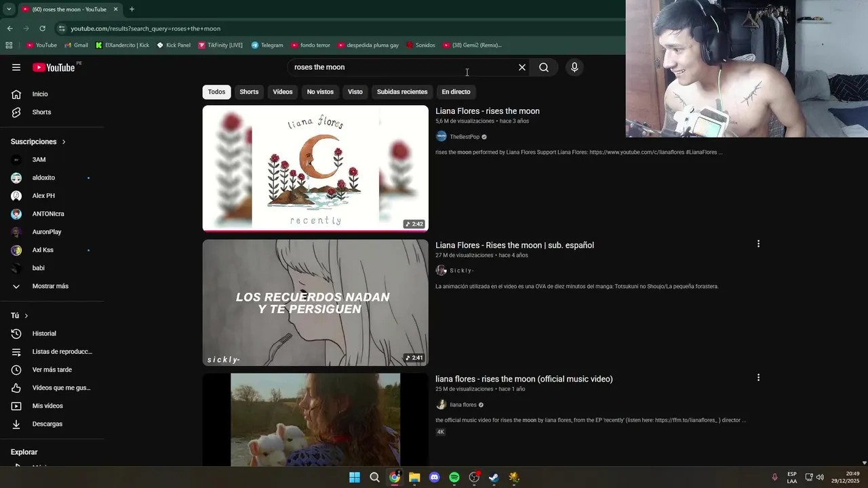Viewport: 868px width, 488px height.
Task: Select the Todos filter chip
Action: [x=217, y=91]
